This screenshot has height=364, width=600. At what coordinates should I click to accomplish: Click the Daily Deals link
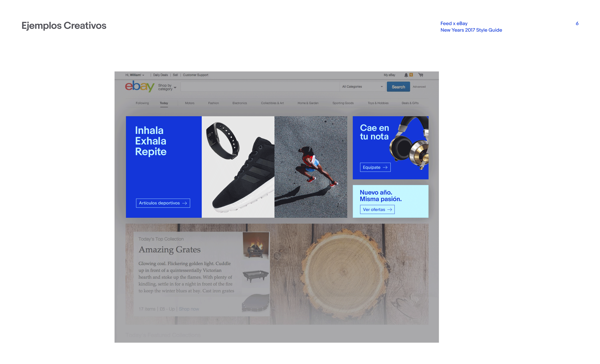coord(160,75)
